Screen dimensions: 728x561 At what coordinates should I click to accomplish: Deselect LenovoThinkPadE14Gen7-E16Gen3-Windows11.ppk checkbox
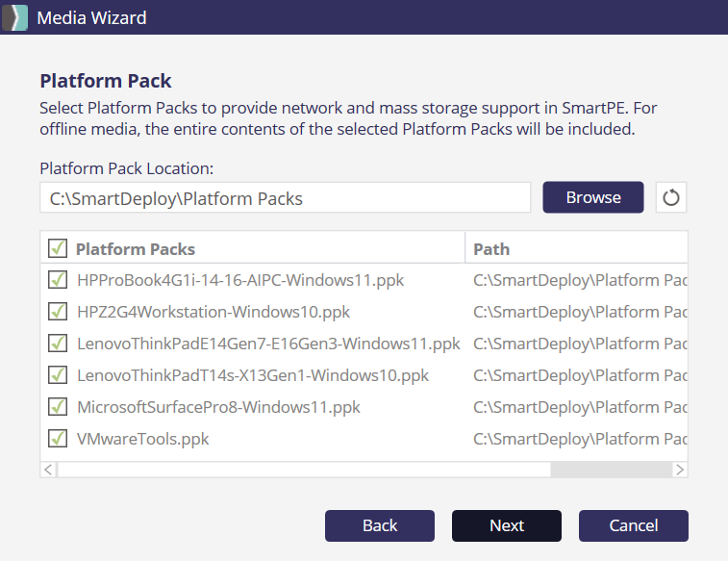(58, 344)
